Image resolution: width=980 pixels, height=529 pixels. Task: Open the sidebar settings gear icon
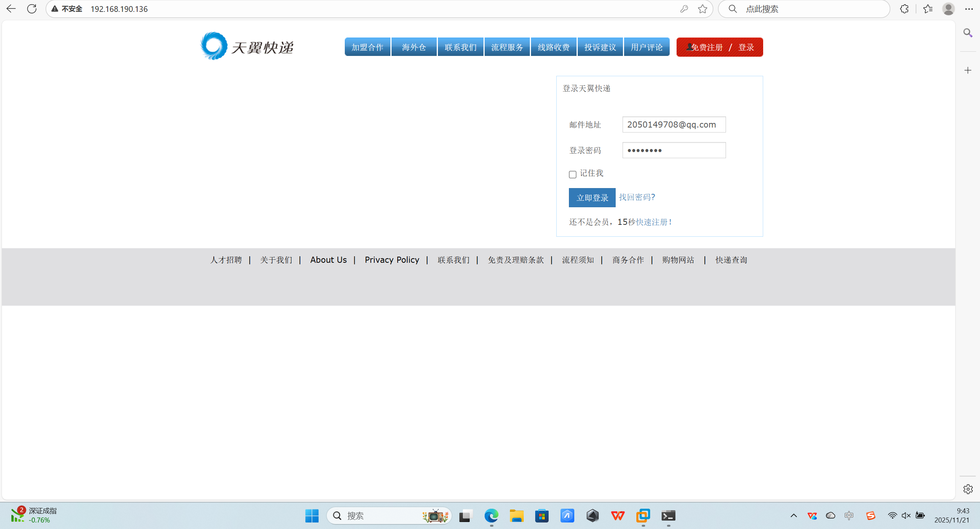968,489
